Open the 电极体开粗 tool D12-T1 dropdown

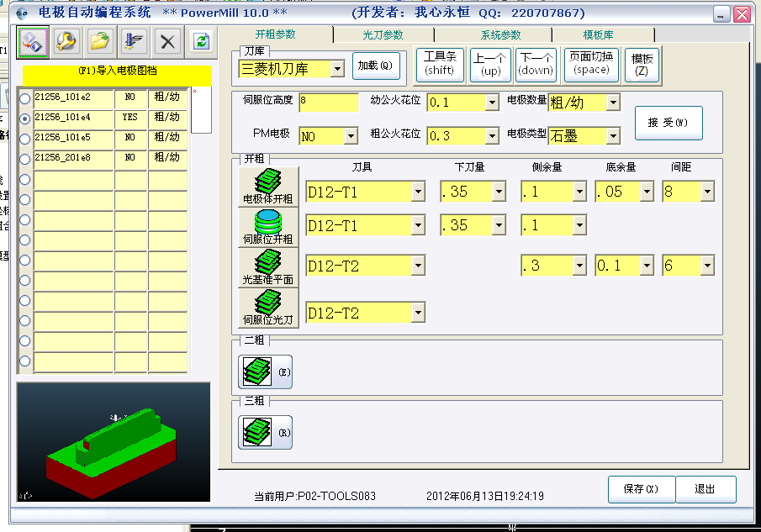coord(418,192)
